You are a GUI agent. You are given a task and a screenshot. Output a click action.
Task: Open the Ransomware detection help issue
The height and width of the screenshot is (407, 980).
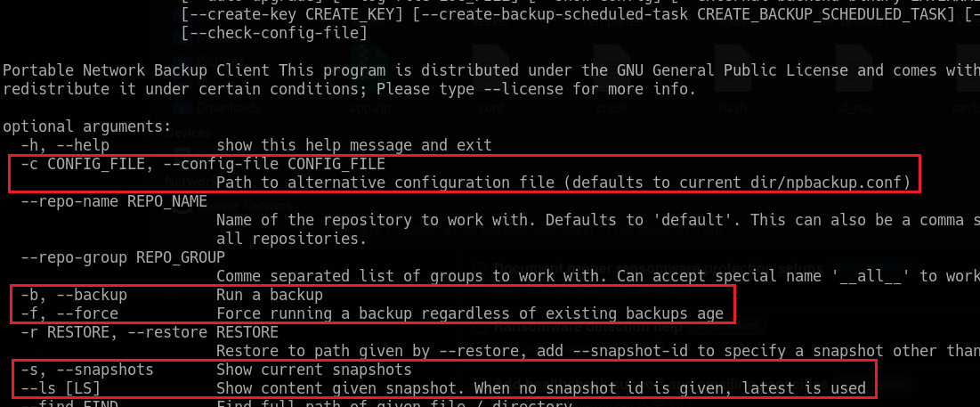pos(588,326)
